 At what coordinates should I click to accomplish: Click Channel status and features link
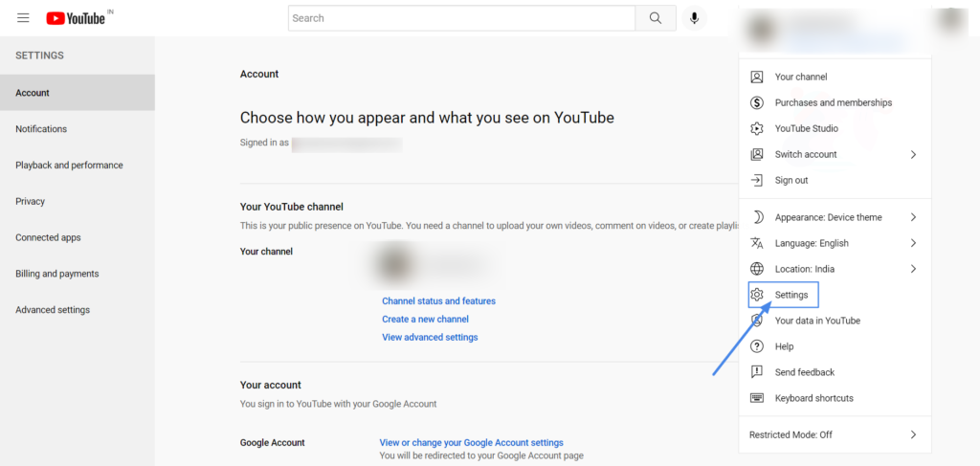tap(438, 301)
